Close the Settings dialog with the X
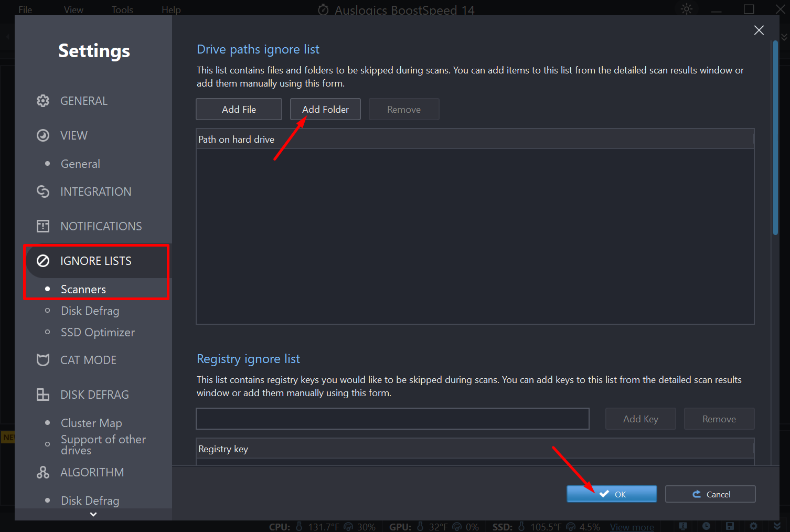The image size is (790, 532). (x=759, y=30)
